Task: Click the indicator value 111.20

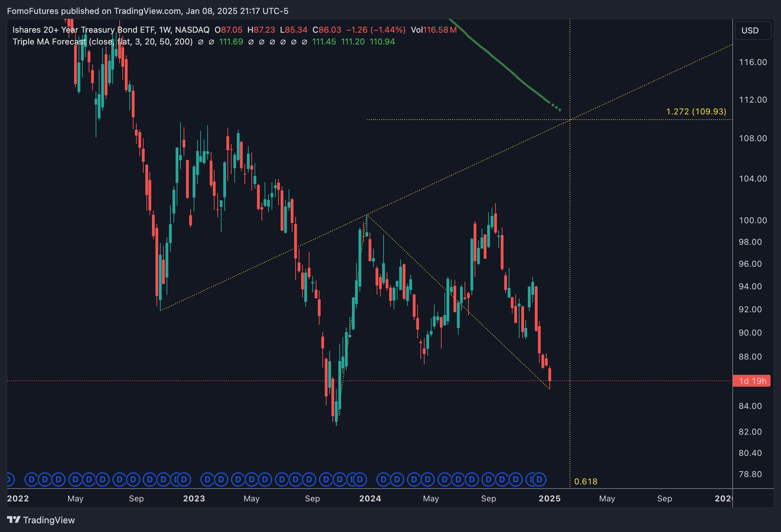Action: (x=353, y=42)
